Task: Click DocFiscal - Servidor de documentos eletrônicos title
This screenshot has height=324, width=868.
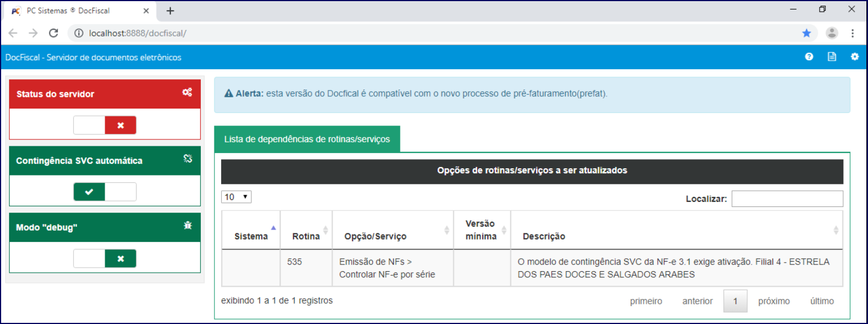Action: point(93,57)
